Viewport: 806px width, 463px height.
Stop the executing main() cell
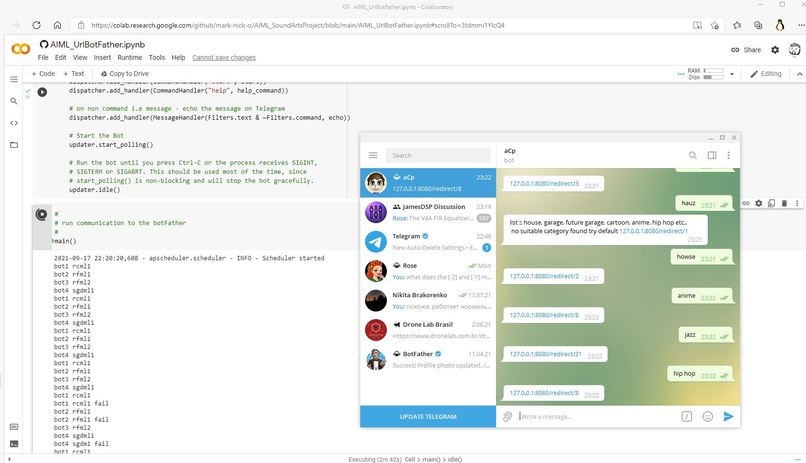[x=41, y=214]
